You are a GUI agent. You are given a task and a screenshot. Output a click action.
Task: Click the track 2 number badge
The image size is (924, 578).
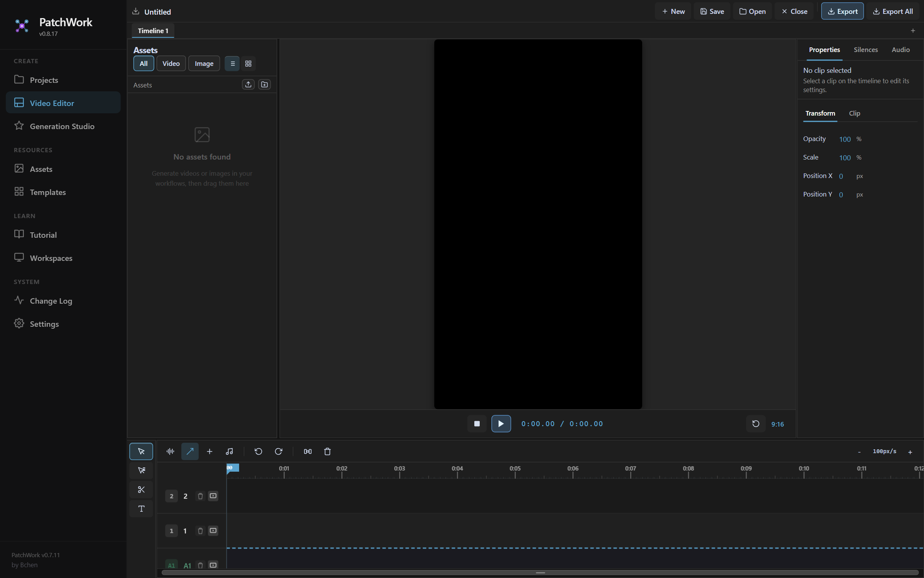pyautogui.click(x=171, y=496)
